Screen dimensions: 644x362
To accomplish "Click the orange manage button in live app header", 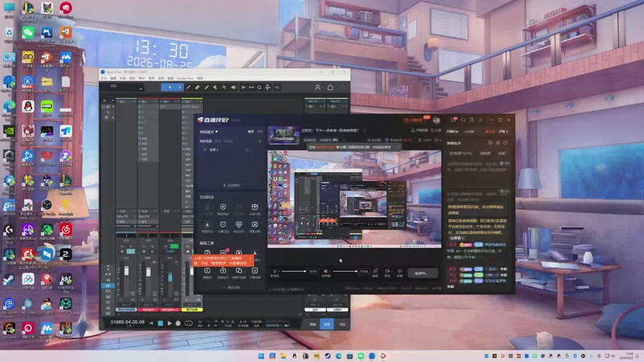I will pos(414,120).
